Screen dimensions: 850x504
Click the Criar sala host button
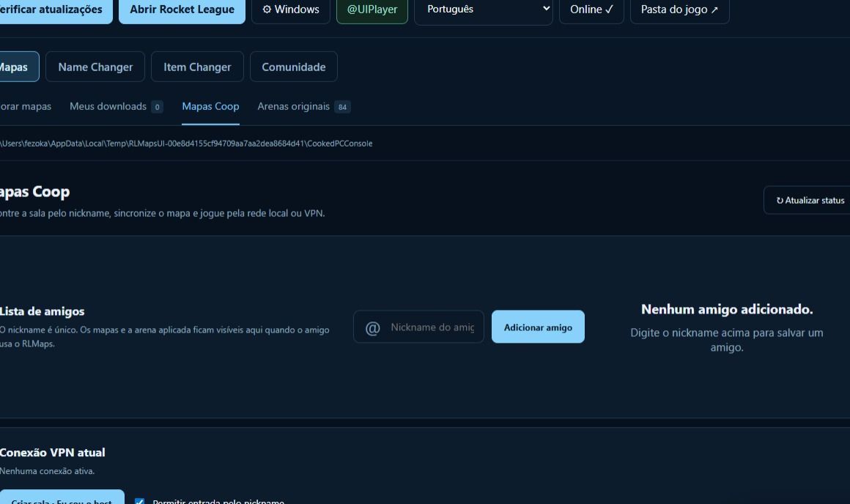(x=62, y=498)
